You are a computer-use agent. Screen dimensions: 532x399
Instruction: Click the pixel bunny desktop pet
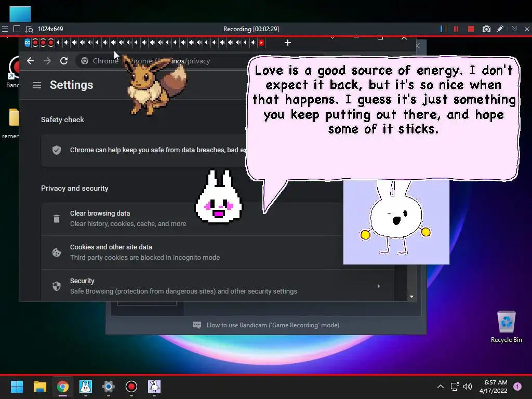(219, 197)
